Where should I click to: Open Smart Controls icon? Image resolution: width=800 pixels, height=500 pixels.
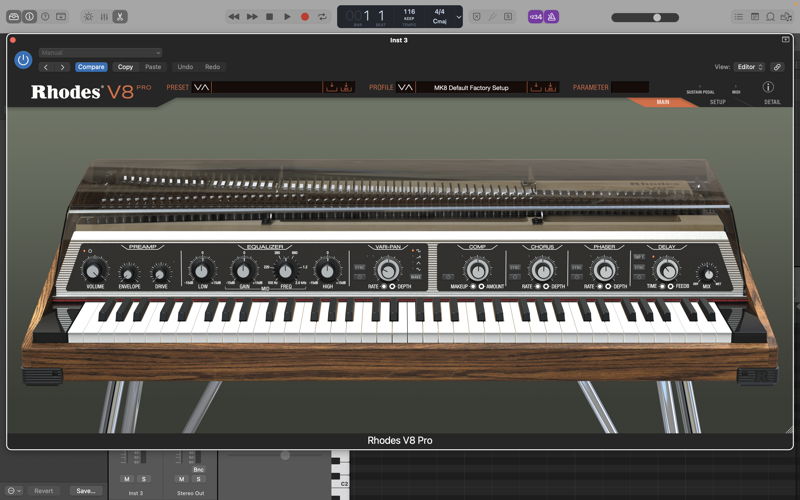click(x=89, y=17)
